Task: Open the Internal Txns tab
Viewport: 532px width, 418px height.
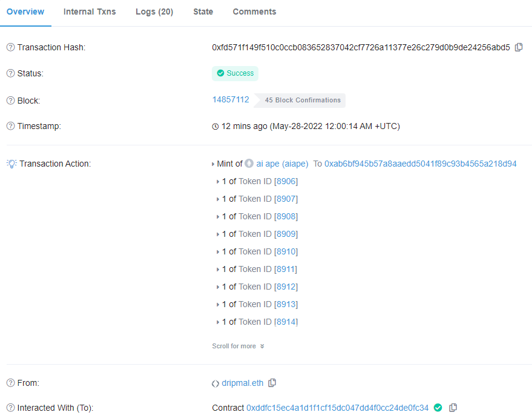Action: (90, 12)
